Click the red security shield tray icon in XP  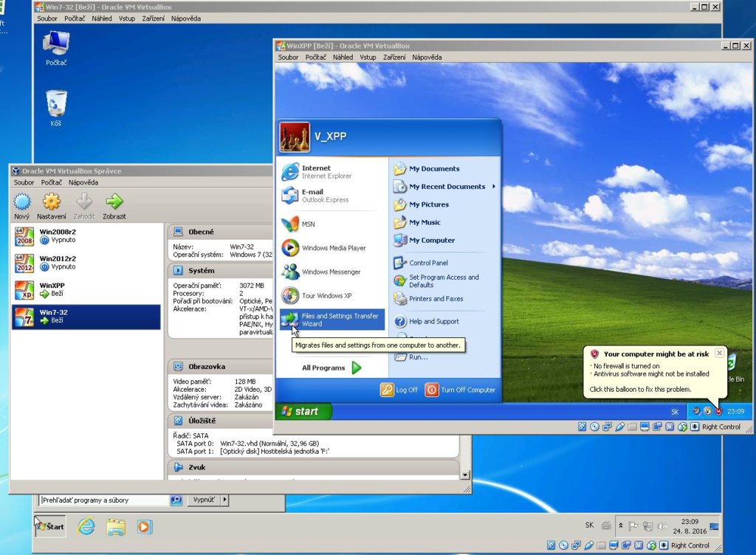pyautogui.click(x=719, y=411)
